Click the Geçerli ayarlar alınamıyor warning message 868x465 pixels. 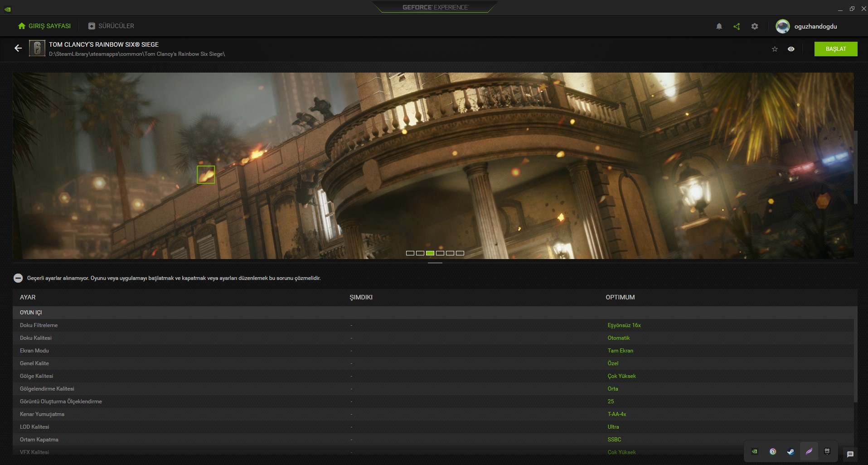click(174, 278)
